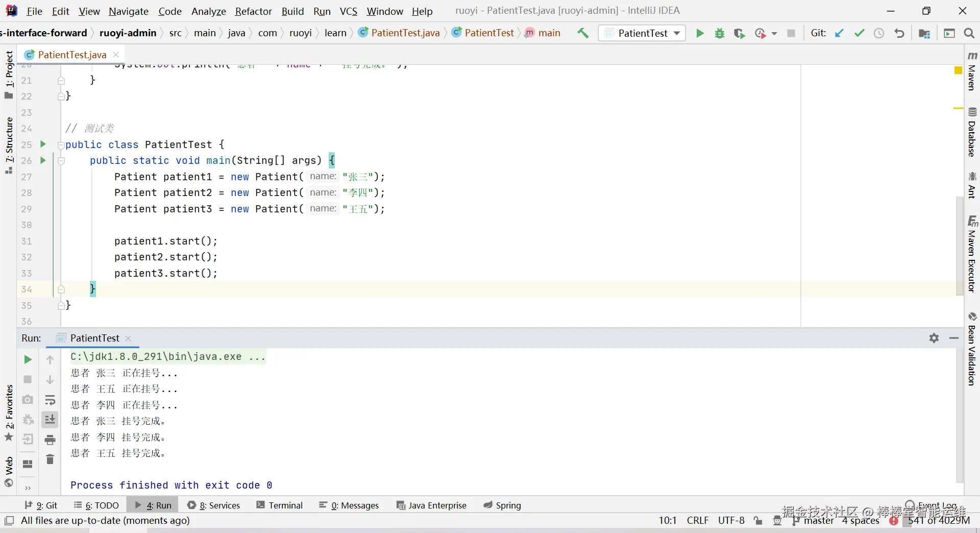Print console output with the printer icon
The height and width of the screenshot is (533, 980).
(50, 439)
